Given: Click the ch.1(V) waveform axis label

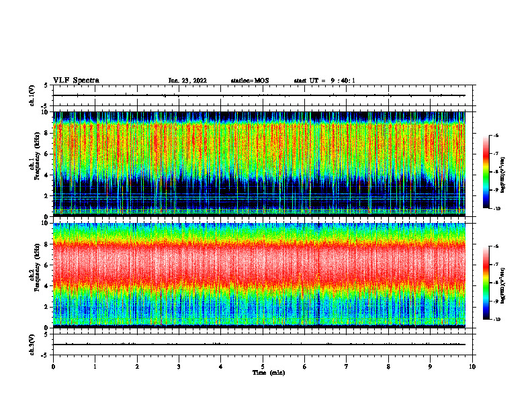Looking at the screenshot, I should (32, 95).
